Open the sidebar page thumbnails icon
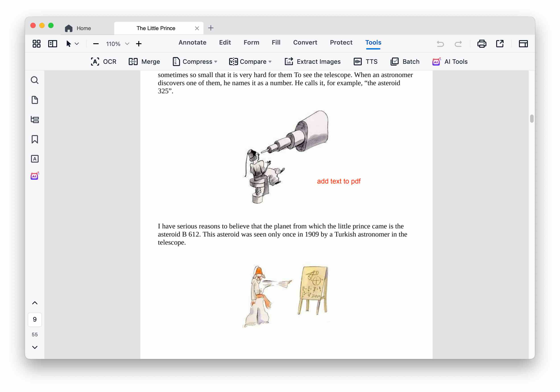 coord(35,100)
